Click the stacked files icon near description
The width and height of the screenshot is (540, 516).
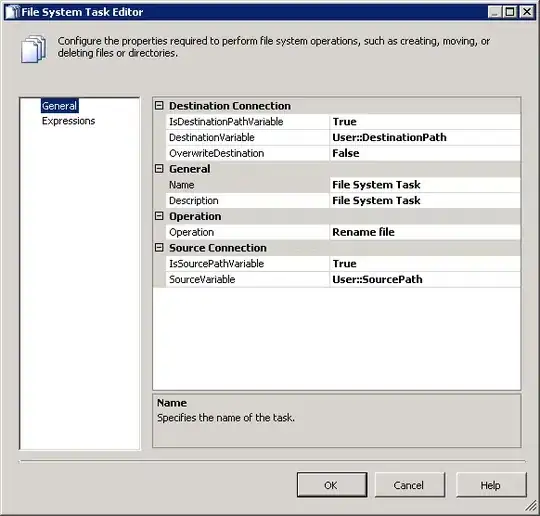[x=33, y=49]
